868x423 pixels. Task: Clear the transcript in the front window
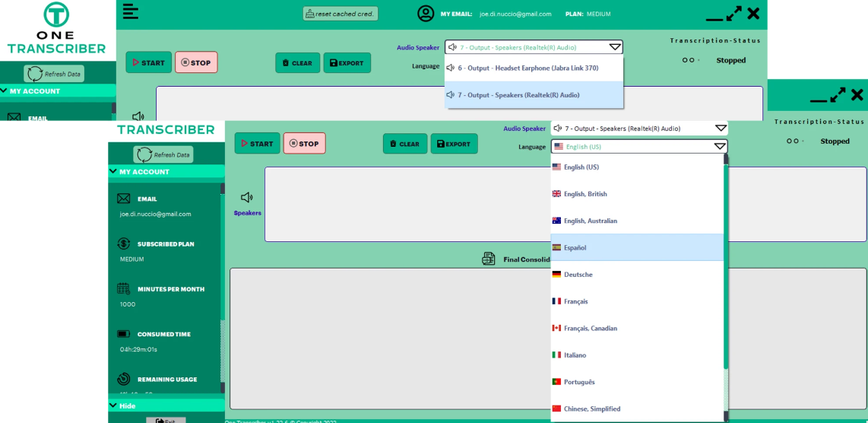(405, 144)
